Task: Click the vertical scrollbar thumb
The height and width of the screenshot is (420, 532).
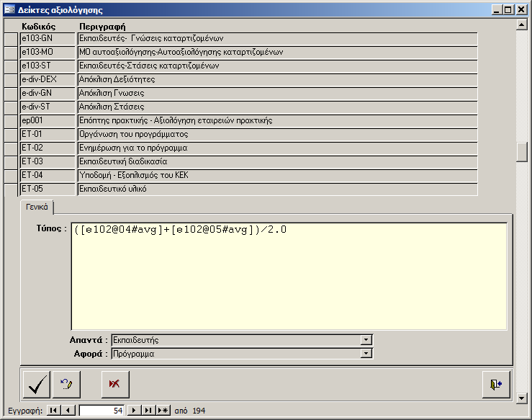Action: [523, 152]
